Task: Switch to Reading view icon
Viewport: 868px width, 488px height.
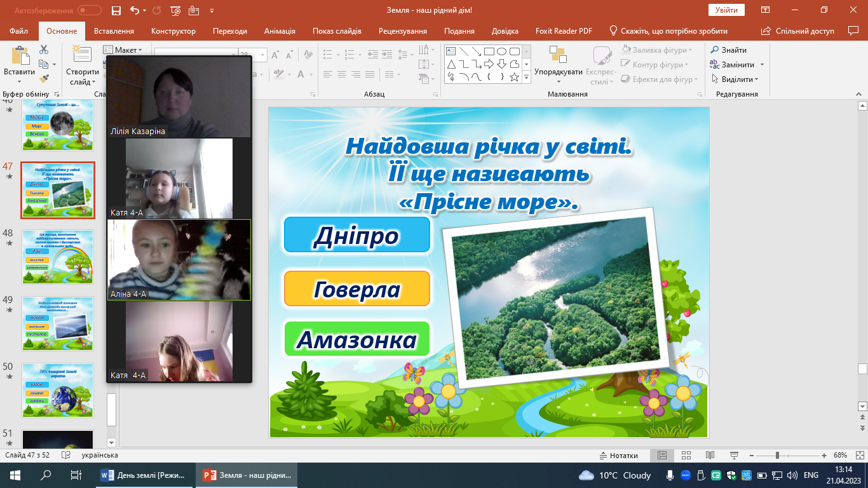Action: tap(710, 456)
